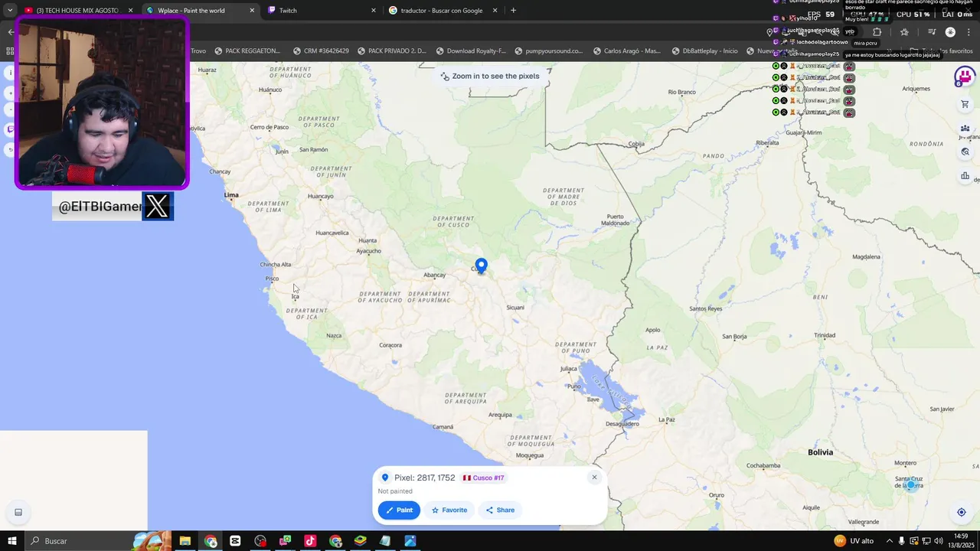Viewport: 980px width, 551px height.
Task: Open the Cusco #17 region link
Action: click(483, 478)
